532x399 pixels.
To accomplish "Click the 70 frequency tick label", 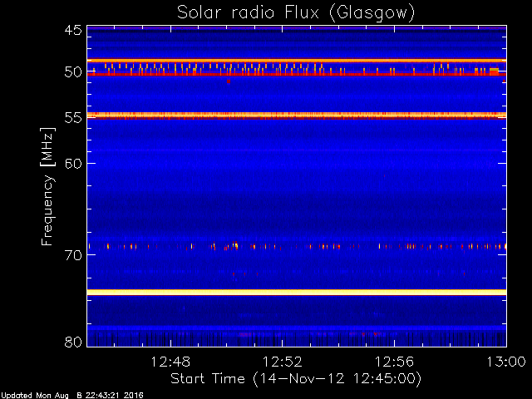I will point(73,255).
